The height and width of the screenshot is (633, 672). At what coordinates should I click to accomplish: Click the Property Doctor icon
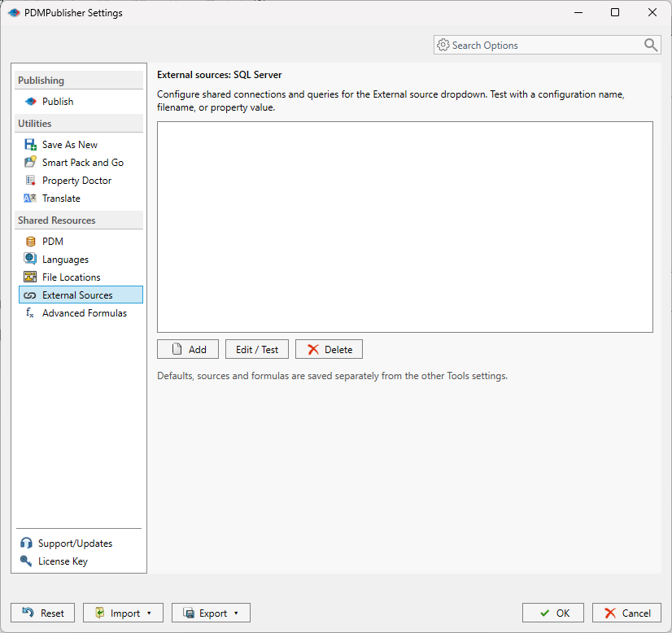30,181
